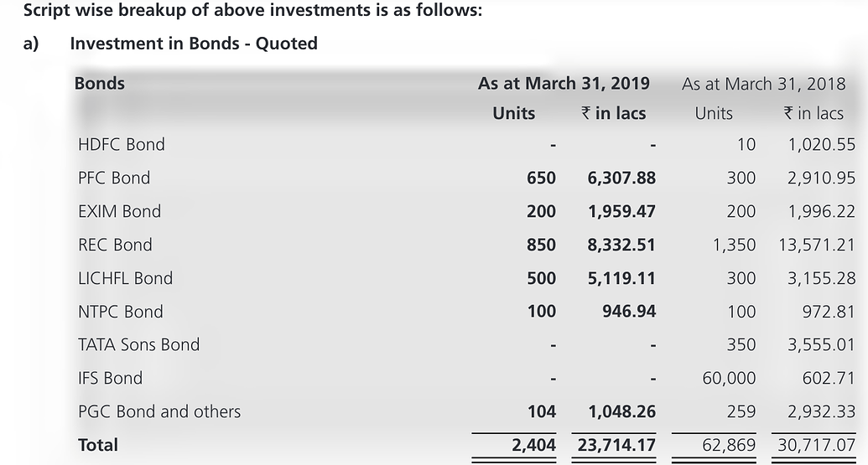Image resolution: width=868 pixels, height=465 pixels.
Task: Click the 'As at March 31, 2018' header
Action: 763,84
